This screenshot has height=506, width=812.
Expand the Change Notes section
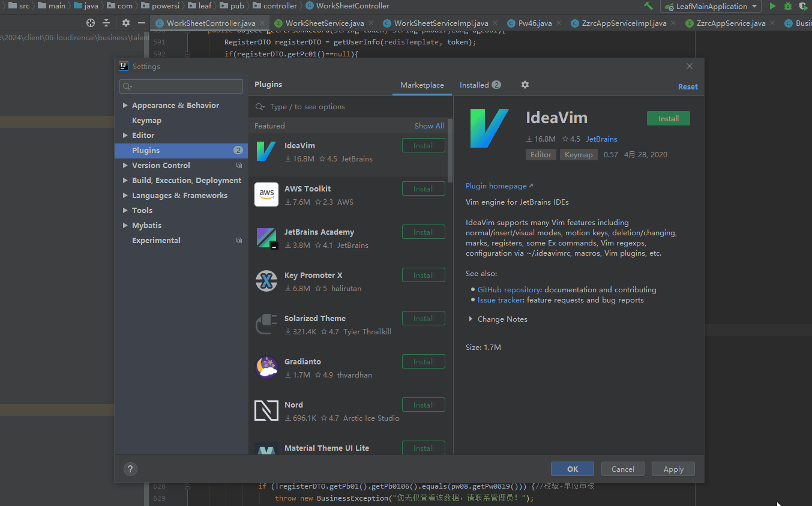coord(471,319)
